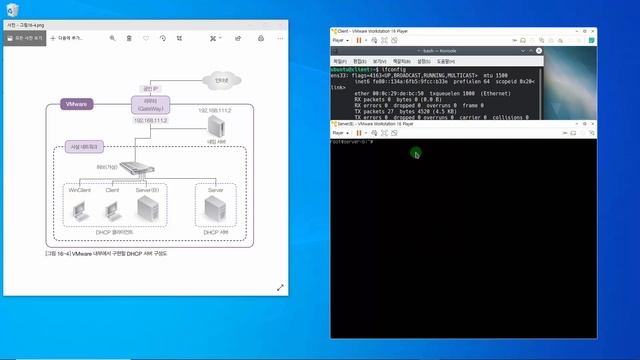Click '192.168.111.2' under gateway in diagram

click(x=151, y=120)
